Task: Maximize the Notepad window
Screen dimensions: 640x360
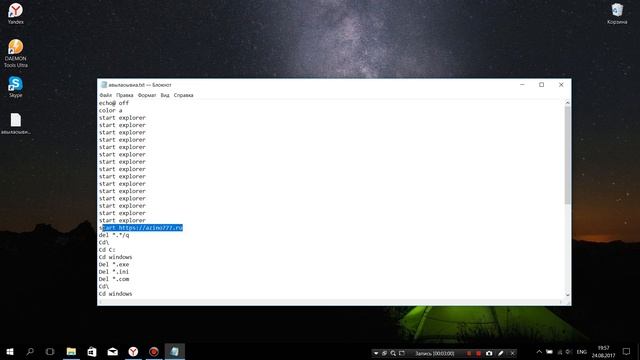Action: (x=542, y=84)
